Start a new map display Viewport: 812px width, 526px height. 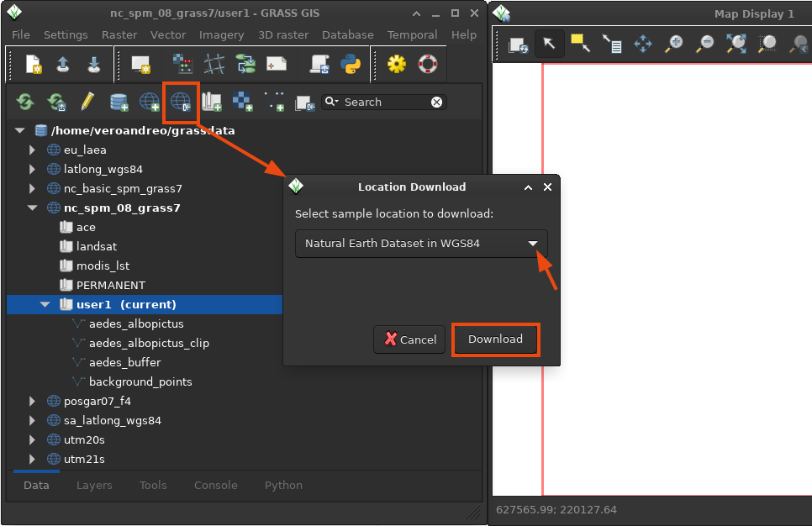pyautogui.click(x=141, y=65)
